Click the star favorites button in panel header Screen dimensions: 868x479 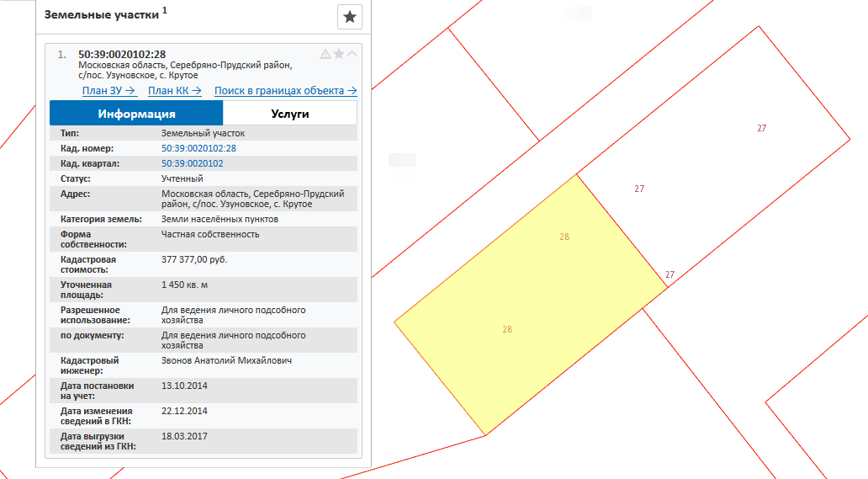pyautogui.click(x=349, y=17)
